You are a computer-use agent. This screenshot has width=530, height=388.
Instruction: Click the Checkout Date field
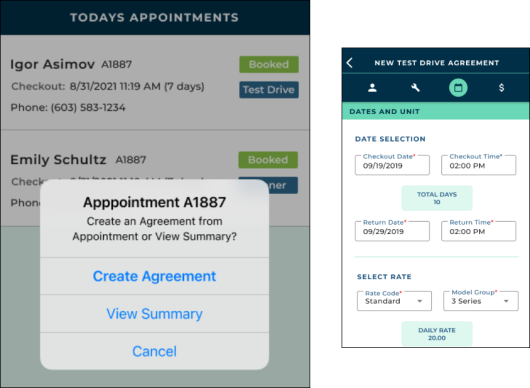tap(392, 165)
